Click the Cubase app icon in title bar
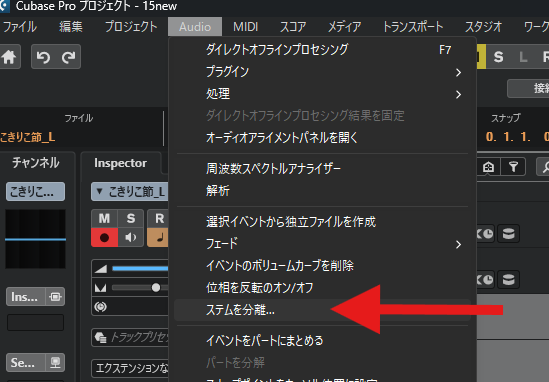 [x=4, y=6]
